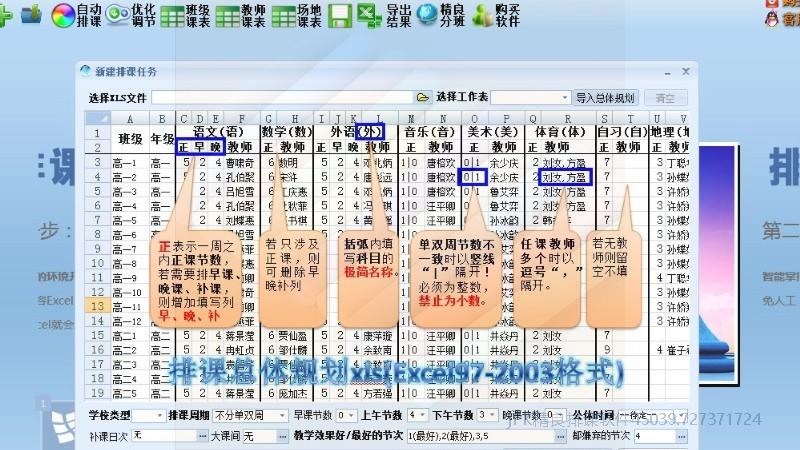800x450 pixels.
Task: Open the 选择工作表 dropdown
Action: (530, 97)
